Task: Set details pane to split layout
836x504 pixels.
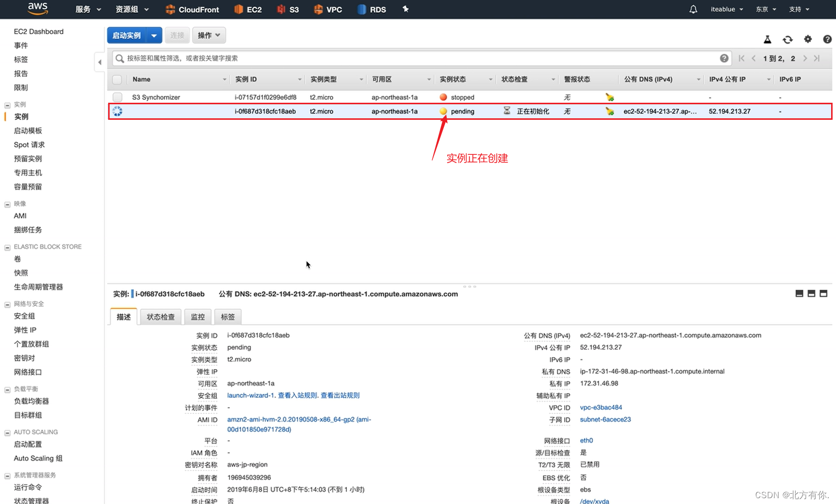Action: [812, 294]
